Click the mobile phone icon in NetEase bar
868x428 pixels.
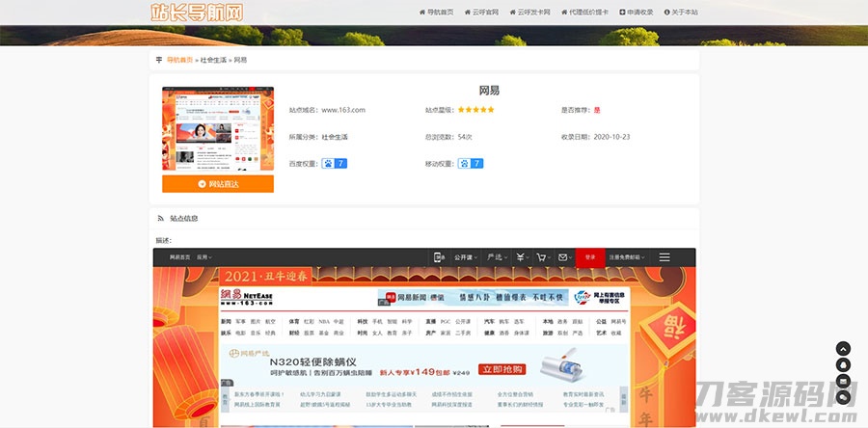click(x=439, y=257)
